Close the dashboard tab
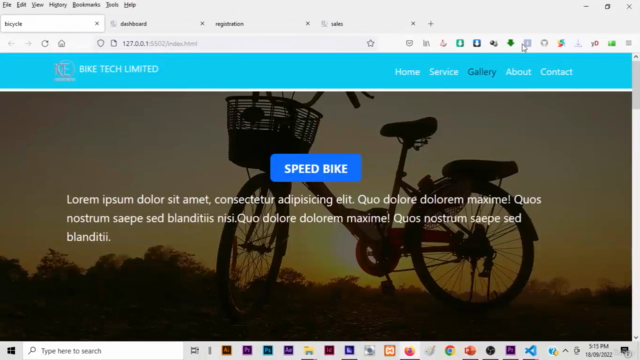The height and width of the screenshot is (360, 640). tap(202, 24)
